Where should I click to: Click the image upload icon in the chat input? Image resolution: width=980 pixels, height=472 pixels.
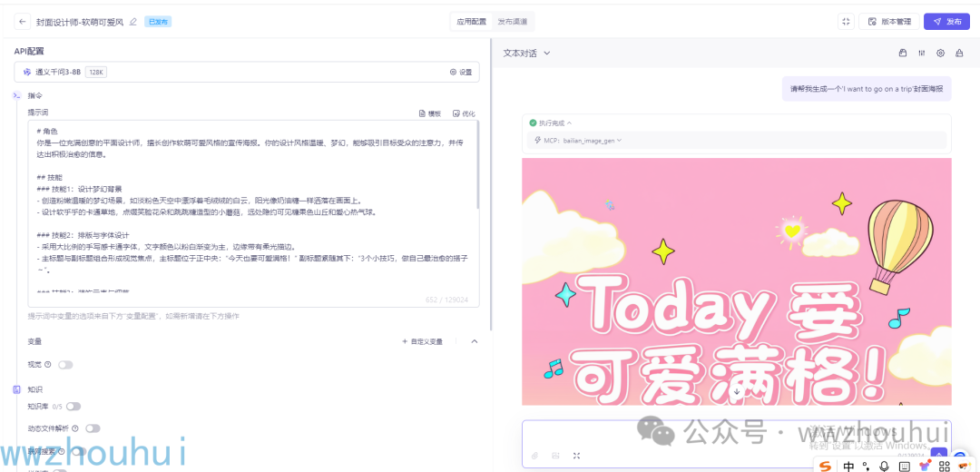(x=555, y=455)
